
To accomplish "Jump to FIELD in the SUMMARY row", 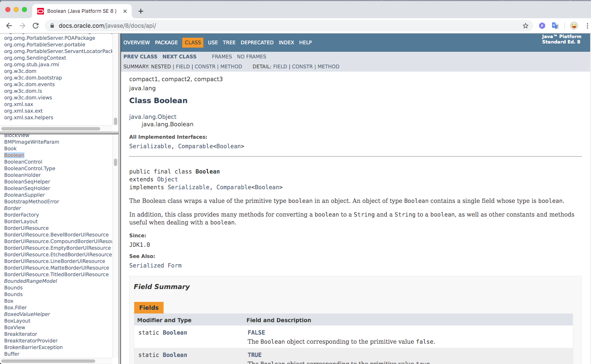I will coord(183,67).
